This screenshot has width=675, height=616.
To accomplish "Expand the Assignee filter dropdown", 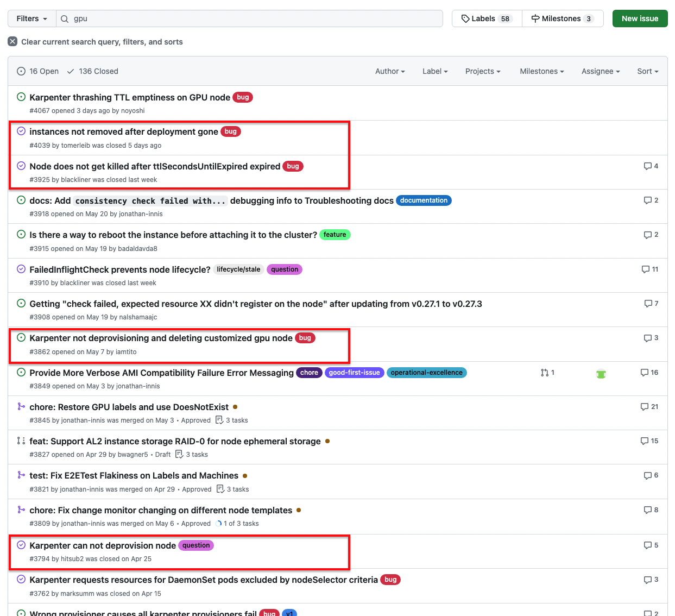I will pos(601,71).
